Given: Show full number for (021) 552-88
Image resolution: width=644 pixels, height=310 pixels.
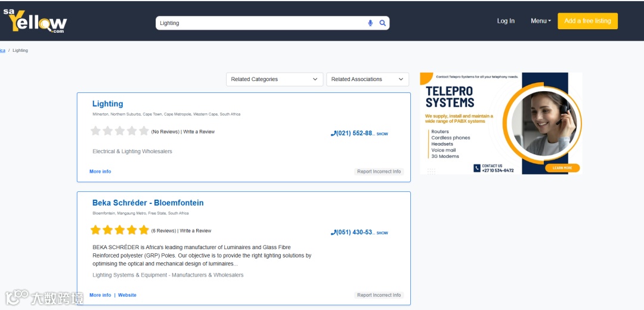Looking at the screenshot, I should click(382, 134).
